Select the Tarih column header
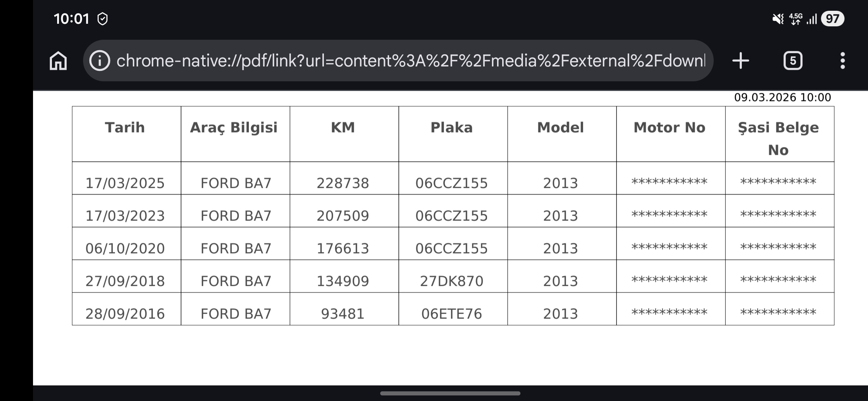Viewport: 868px width, 401px height. [x=125, y=128]
